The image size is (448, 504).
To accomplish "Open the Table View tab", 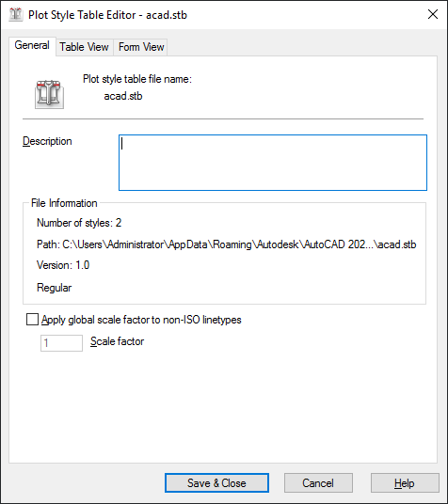I will [84, 47].
